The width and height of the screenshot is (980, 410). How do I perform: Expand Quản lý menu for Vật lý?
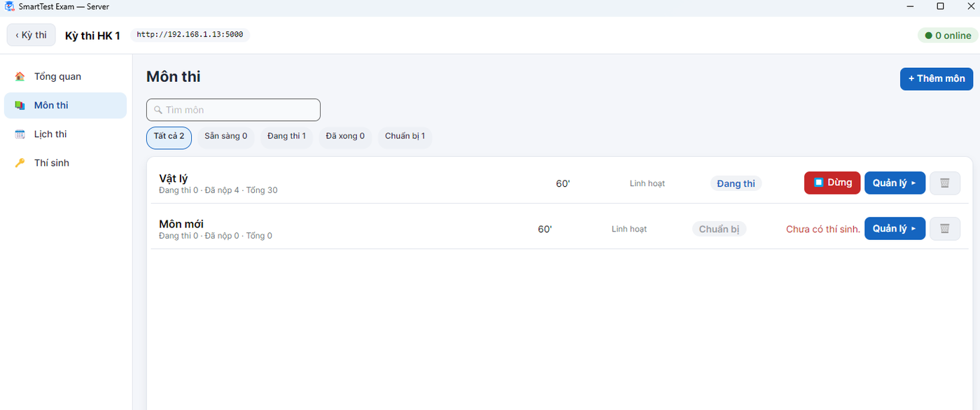point(895,183)
